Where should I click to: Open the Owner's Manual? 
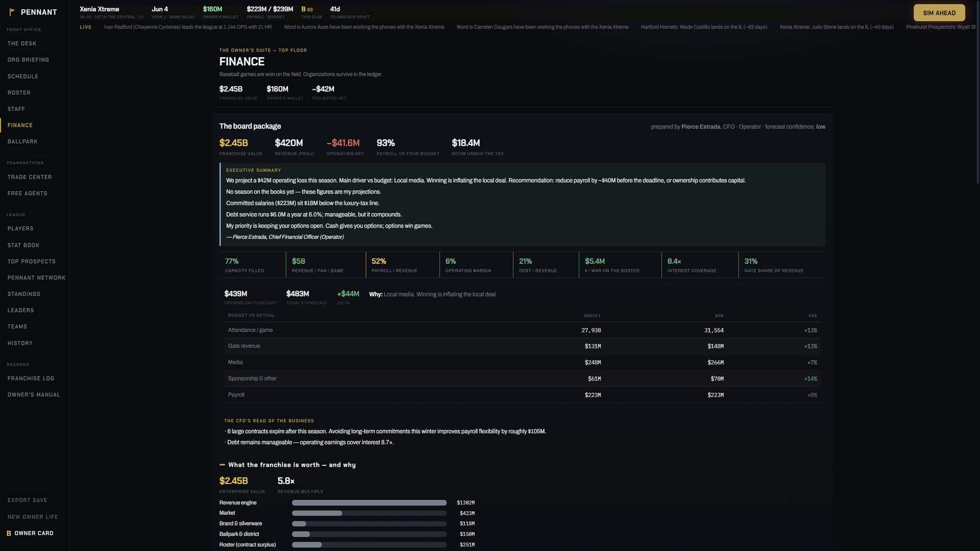[34, 395]
